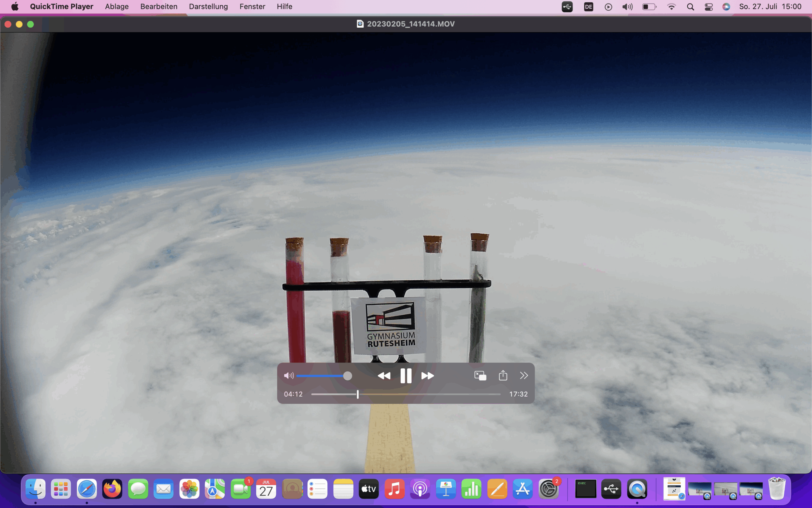Image resolution: width=812 pixels, height=508 pixels.
Task: Open Maps from the Dock
Action: [x=215, y=489]
